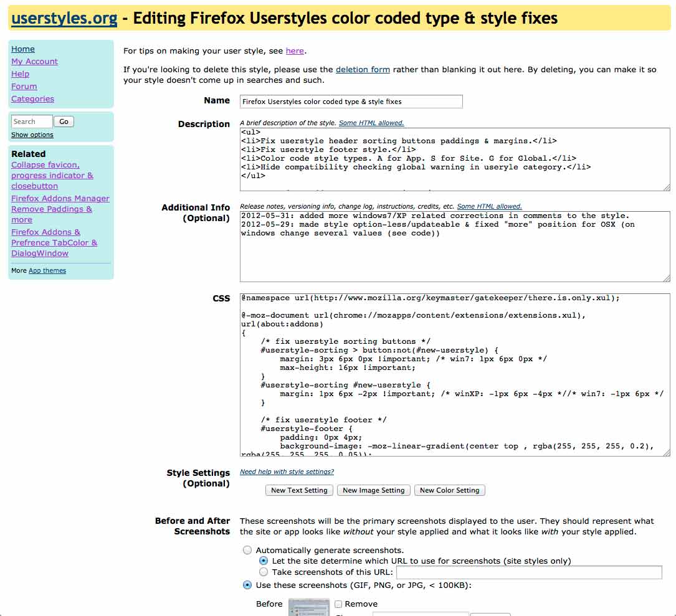This screenshot has width=676, height=616.
Task: Click the Go search button
Action: 64,121
